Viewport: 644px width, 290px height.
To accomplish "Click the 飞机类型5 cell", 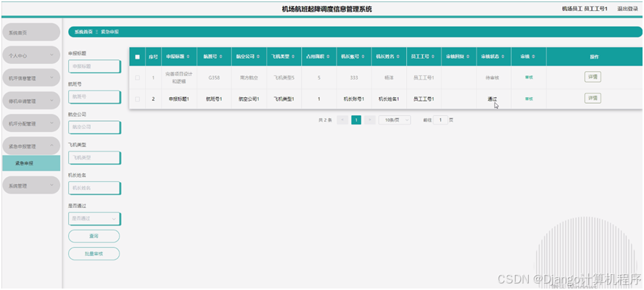I will pyautogui.click(x=284, y=78).
